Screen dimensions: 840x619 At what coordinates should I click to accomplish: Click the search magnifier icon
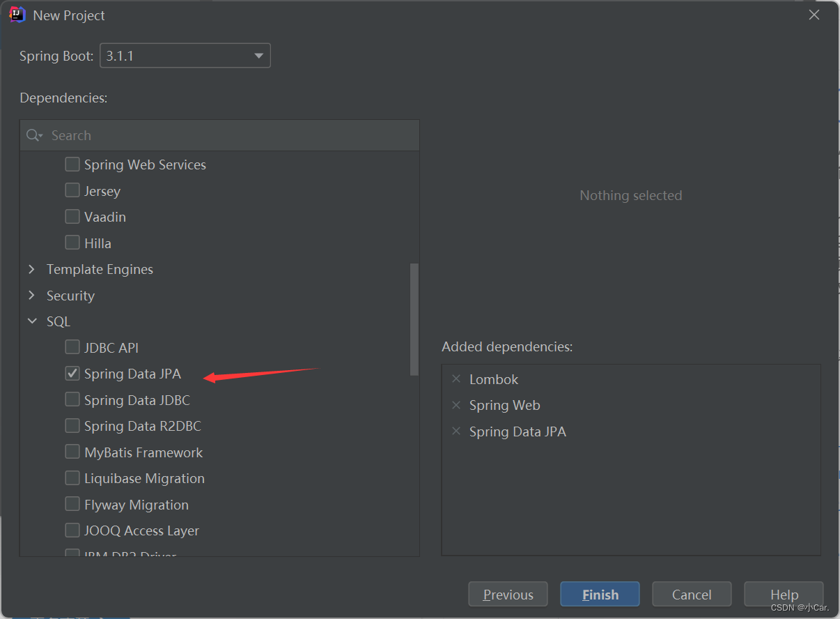33,135
